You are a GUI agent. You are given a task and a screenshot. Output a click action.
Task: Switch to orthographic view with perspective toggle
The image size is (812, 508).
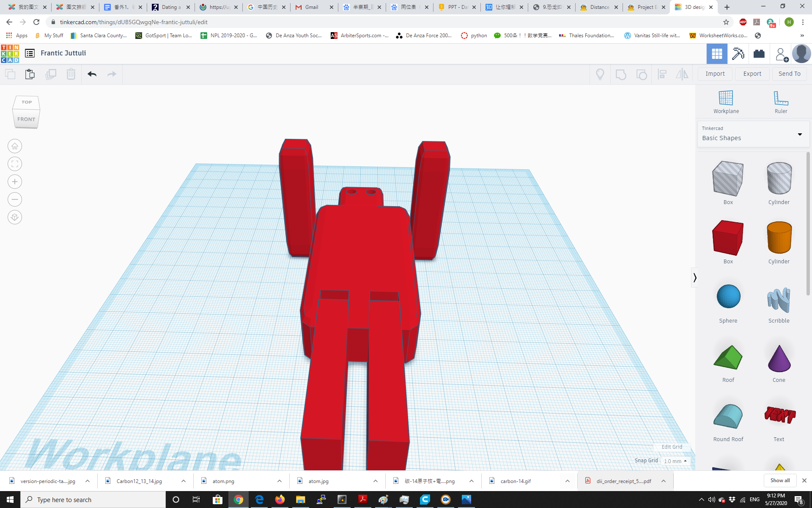tap(15, 217)
